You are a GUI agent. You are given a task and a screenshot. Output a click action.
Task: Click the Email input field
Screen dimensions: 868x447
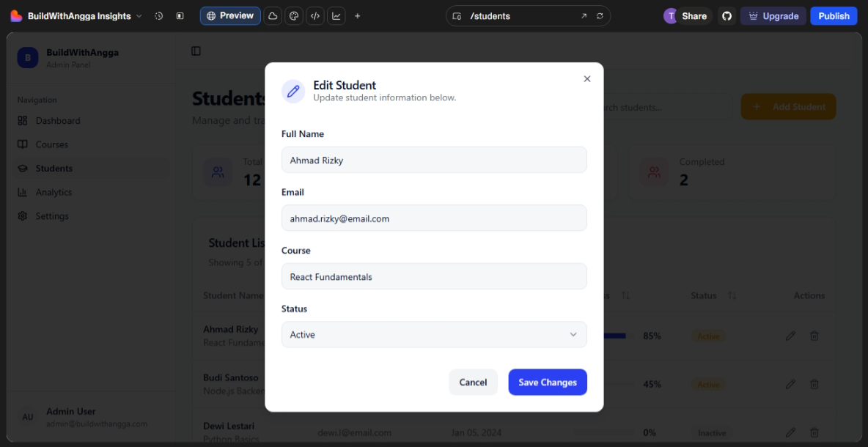coord(434,218)
